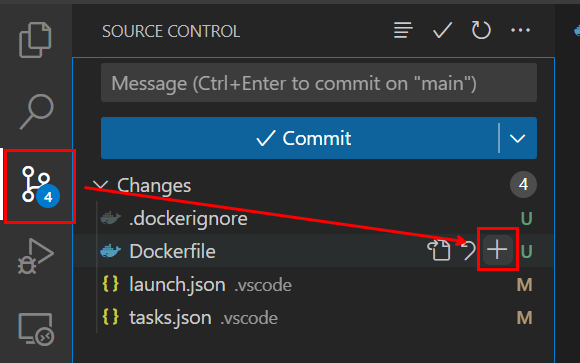580x363 pixels.
Task: Click the view as tree list icon
Action: [403, 30]
